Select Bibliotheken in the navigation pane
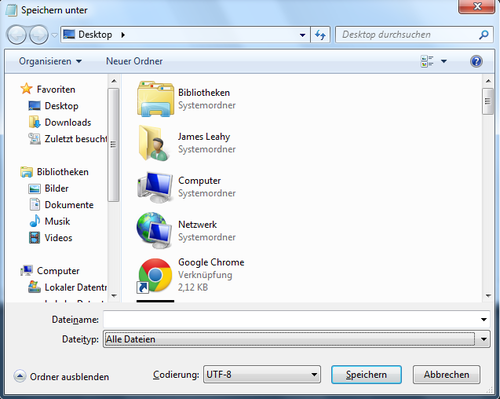The height and width of the screenshot is (399, 500). click(54, 172)
